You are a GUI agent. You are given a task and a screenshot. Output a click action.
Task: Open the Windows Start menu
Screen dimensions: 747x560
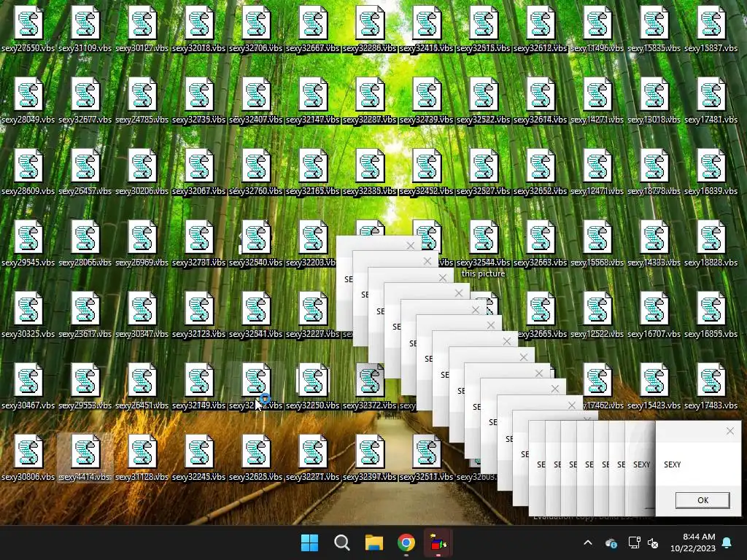pos(309,542)
